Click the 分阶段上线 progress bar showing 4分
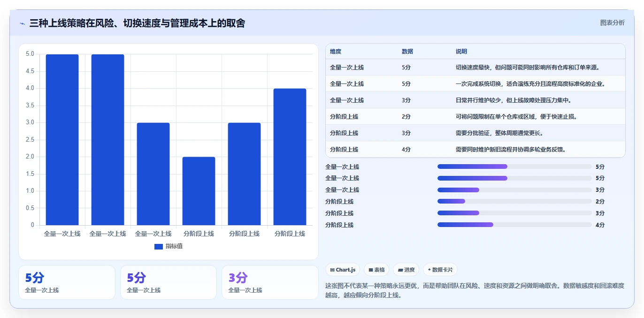Screen dimensions: 644x318 click(514, 225)
